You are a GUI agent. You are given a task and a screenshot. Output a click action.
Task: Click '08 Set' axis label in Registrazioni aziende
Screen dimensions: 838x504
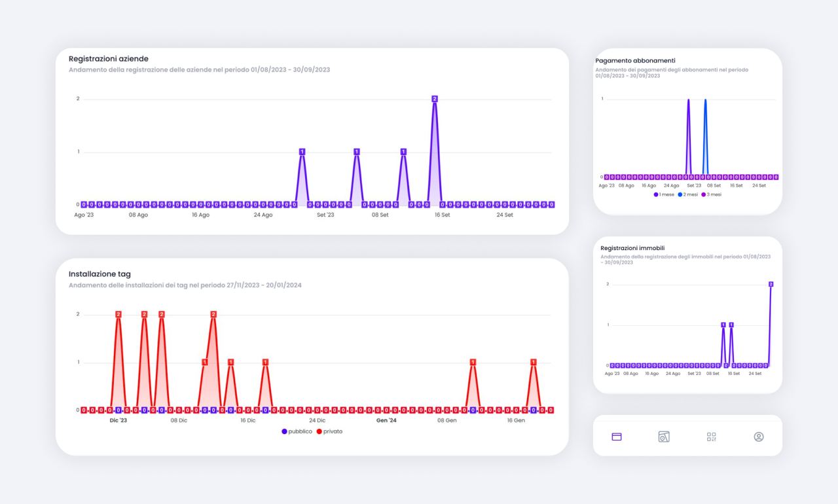click(x=380, y=215)
